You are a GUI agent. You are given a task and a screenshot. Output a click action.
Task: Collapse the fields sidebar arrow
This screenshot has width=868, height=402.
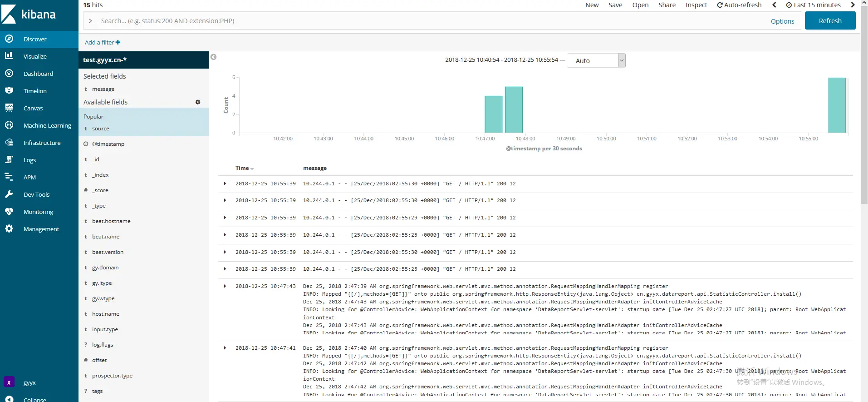[x=213, y=57]
